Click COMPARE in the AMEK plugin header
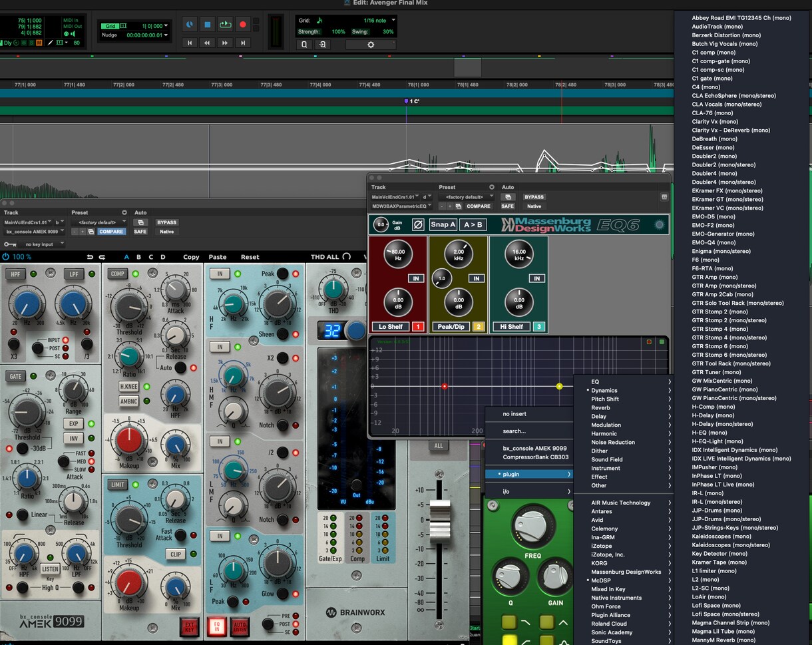This screenshot has height=645, width=812. click(110, 232)
